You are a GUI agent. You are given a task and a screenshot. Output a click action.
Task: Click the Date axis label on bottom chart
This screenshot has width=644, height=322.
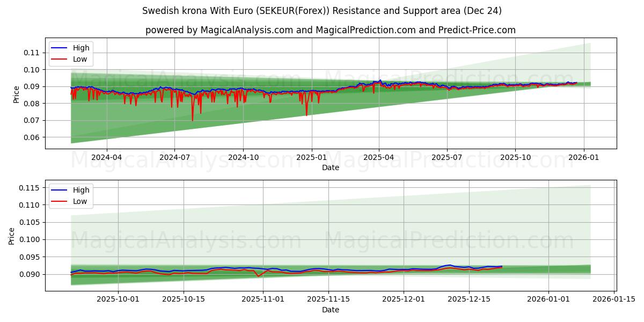(x=331, y=309)
